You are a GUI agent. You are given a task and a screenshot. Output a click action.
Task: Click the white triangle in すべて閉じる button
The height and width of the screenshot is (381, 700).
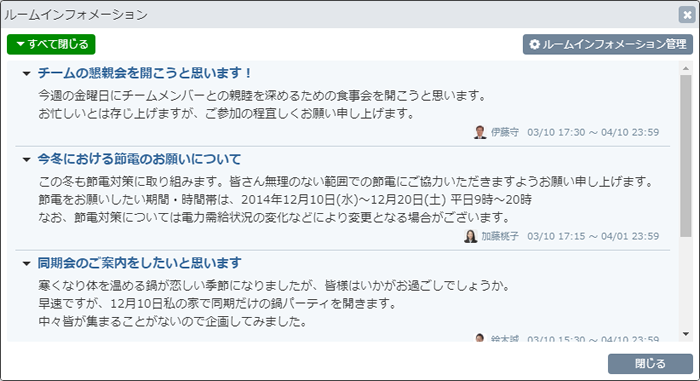20,44
